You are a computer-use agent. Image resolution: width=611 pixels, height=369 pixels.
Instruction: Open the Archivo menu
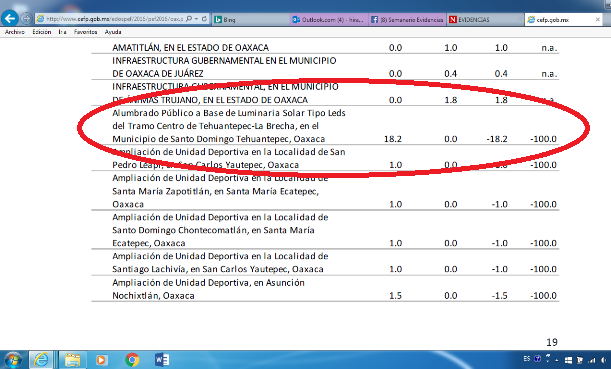15,32
